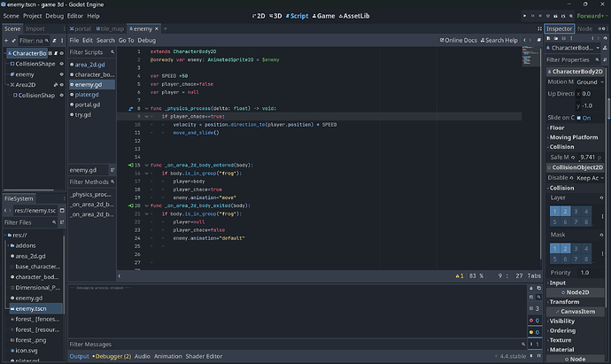
Task: Toggle collision Mask bit 2
Action: tap(566, 248)
